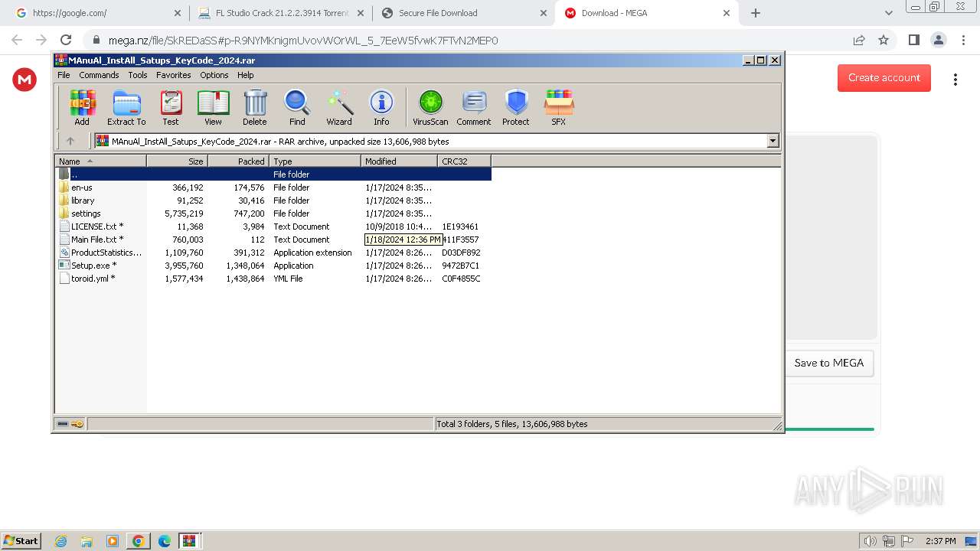Select Main File.txt in the list
The height and width of the screenshot is (551, 980).
click(x=97, y=240)
